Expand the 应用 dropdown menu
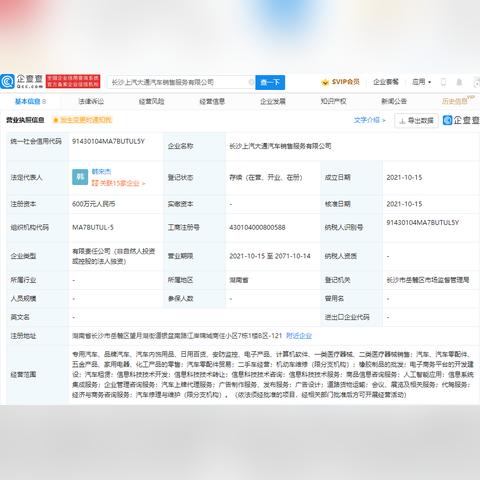This screenshot has height=480, width=480. point(421,82)
